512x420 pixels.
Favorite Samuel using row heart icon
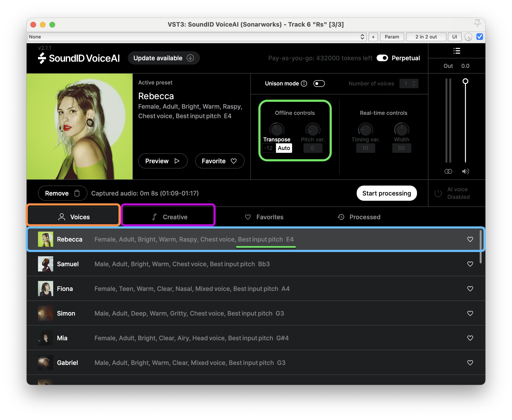470,264
